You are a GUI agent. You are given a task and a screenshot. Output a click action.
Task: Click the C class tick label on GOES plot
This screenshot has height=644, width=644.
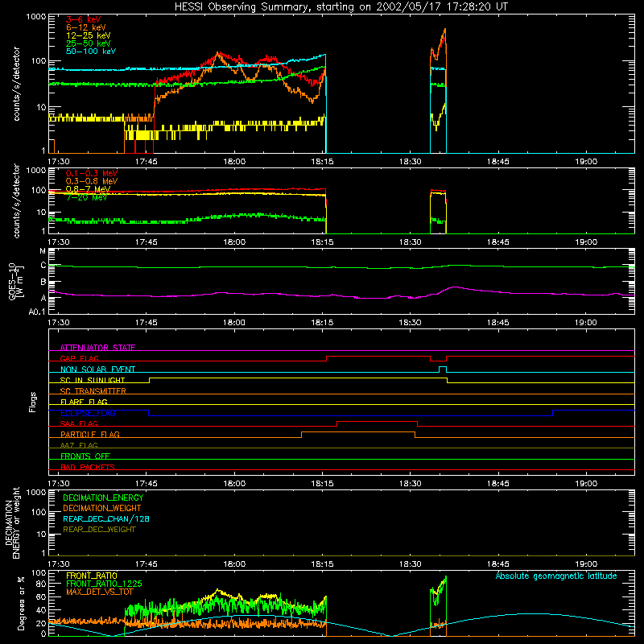coord(43,266)
